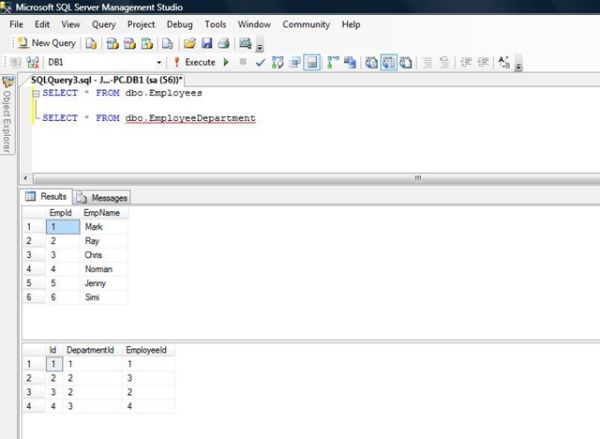The width and height of the screenshot is (600, 439).
Task: Click the editor scrollbar left arrow
Action: 26,178
